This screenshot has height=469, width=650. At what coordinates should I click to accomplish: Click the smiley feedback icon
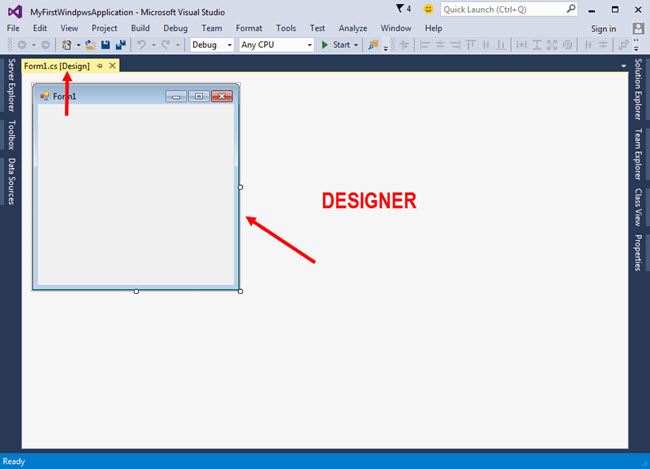[428, 9]
